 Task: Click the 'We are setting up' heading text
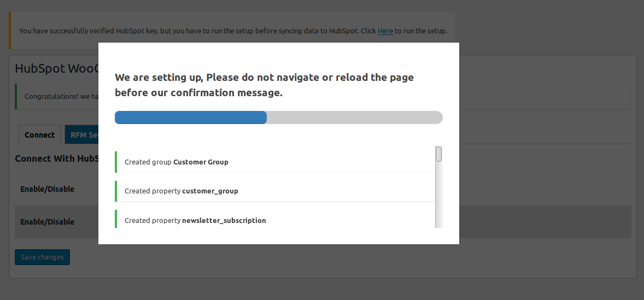(264, 85)
